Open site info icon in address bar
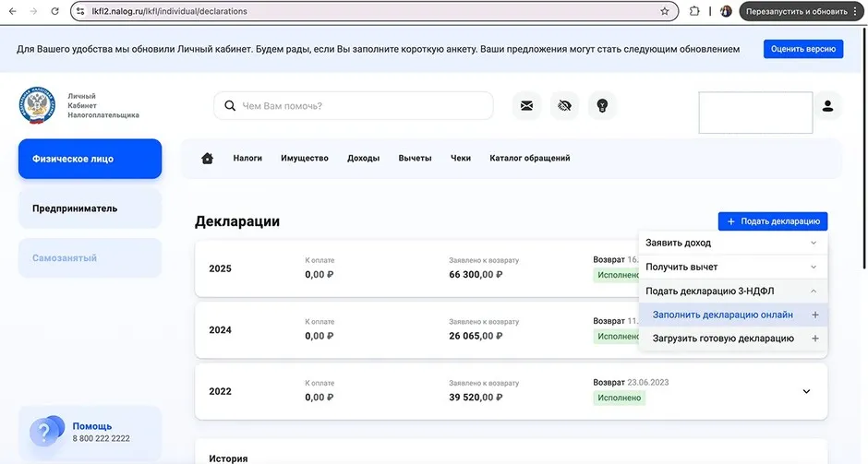The height and width of the screenshot is (464, 868). [80, 11]
